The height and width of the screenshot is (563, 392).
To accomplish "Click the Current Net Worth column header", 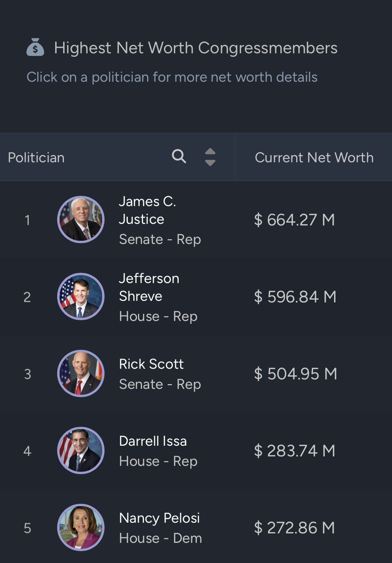I will pyautogui.click(x=314, y=158).
